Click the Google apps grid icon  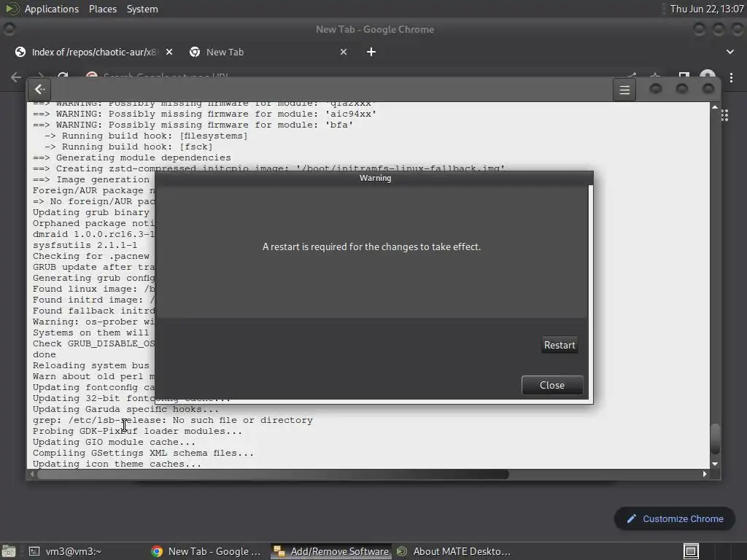pos(724,115)
